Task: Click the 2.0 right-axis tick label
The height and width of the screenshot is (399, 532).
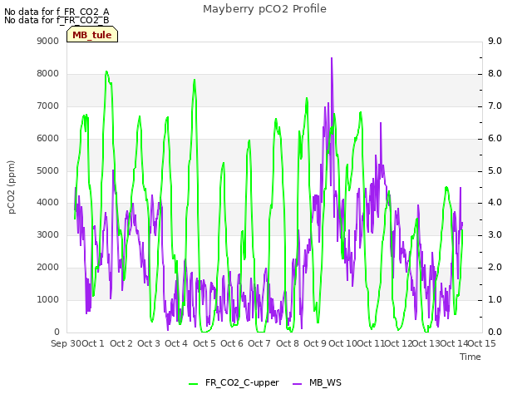Action: (x=495, y=268)
